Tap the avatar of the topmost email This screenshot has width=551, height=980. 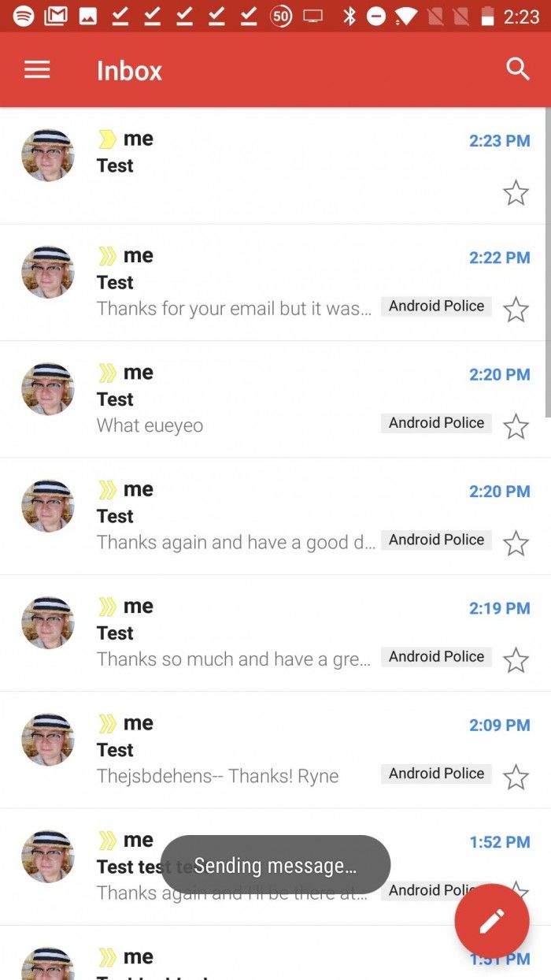point(47,154)
